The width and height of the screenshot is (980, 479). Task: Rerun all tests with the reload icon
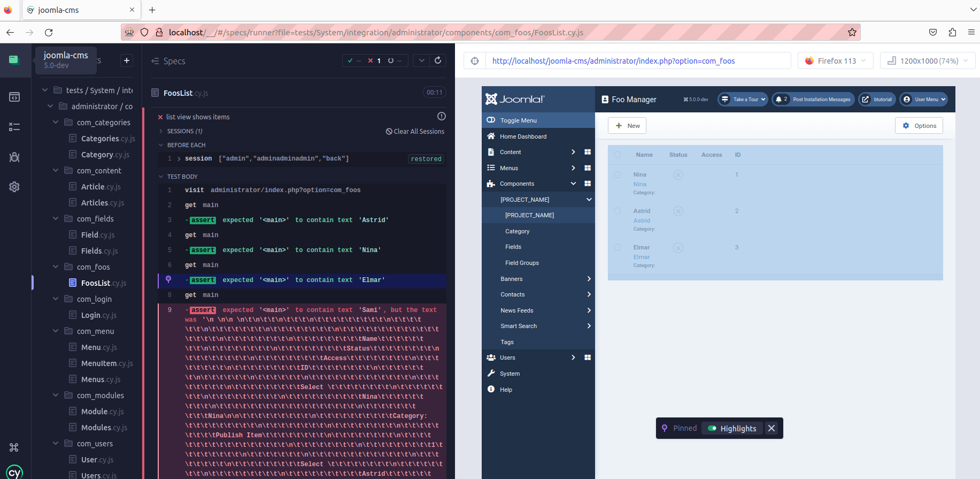438,60
